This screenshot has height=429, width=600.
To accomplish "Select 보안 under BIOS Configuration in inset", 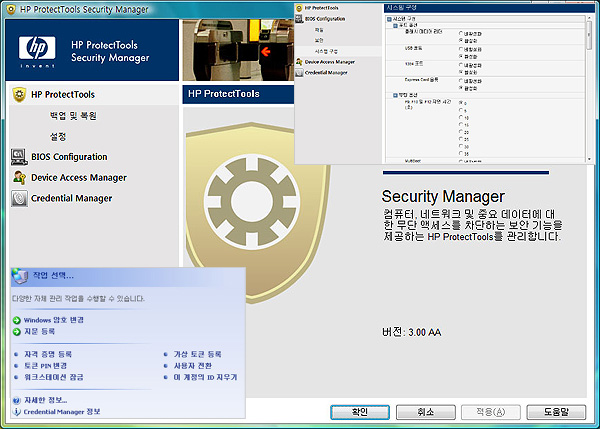I will click(x=319, y=40).
